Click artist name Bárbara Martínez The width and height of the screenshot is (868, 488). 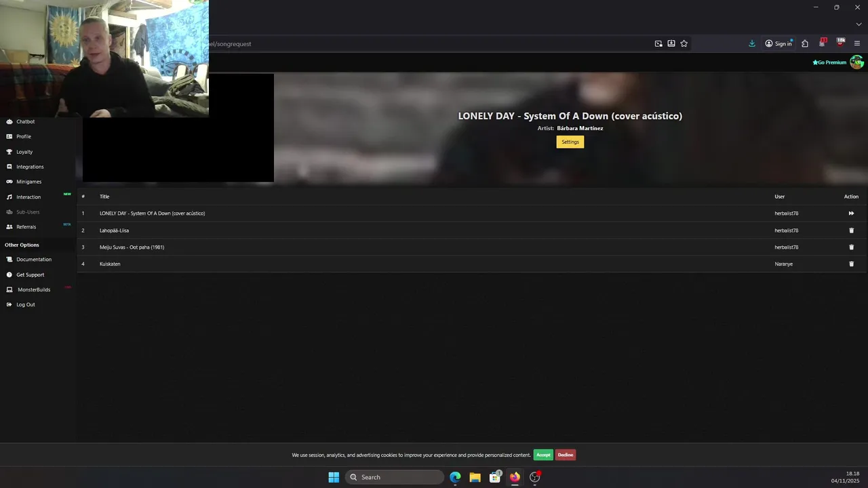(x=580, y=128)
